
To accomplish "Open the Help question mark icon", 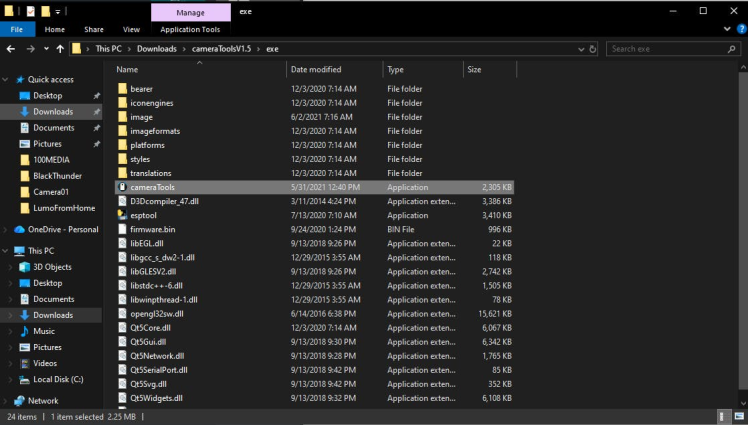I will [x=740, y=30].
